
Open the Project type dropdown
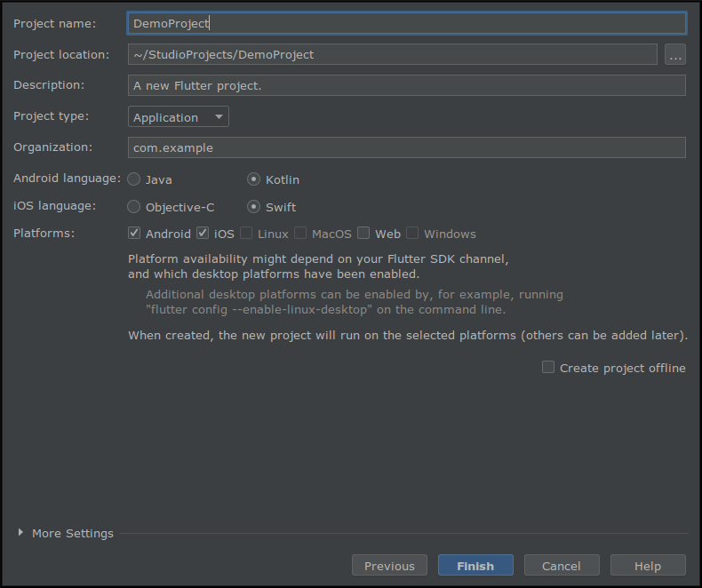tap(179, 117)
